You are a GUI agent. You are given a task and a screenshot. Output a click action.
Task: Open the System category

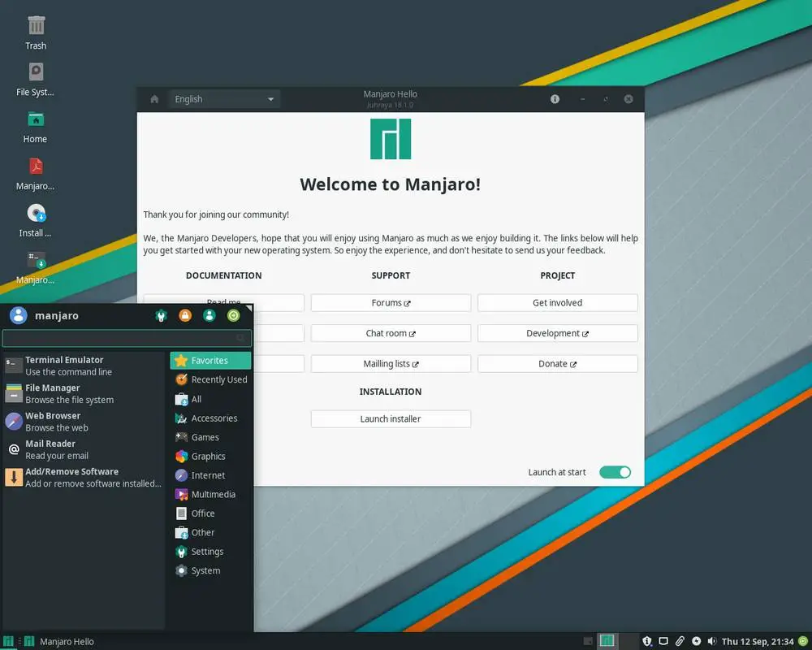[210, 570]
